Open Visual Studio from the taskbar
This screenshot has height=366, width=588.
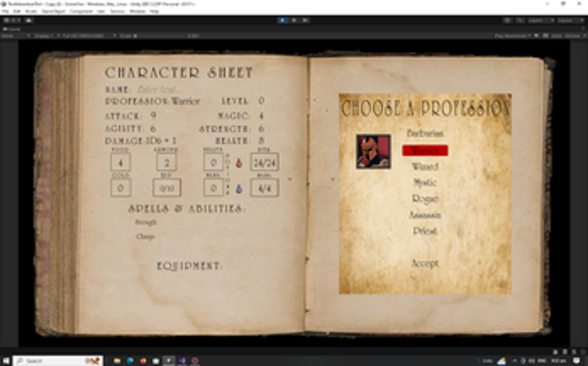click(x=182, y=361)
